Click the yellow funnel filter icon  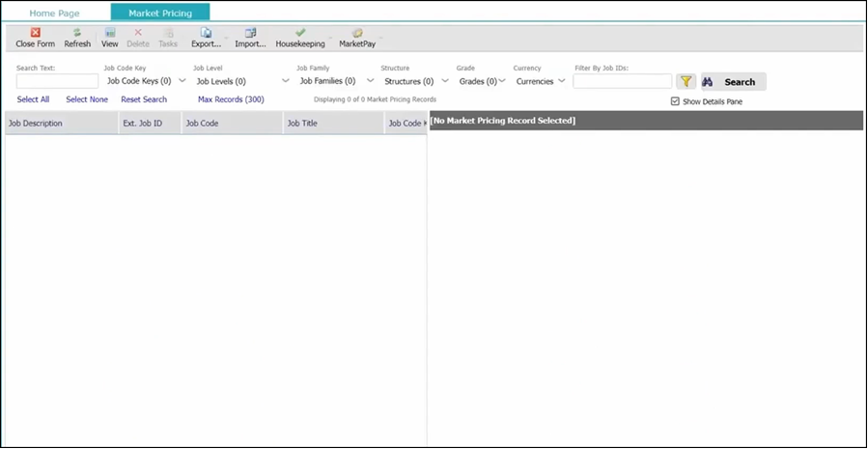click(x=686, y=82)
